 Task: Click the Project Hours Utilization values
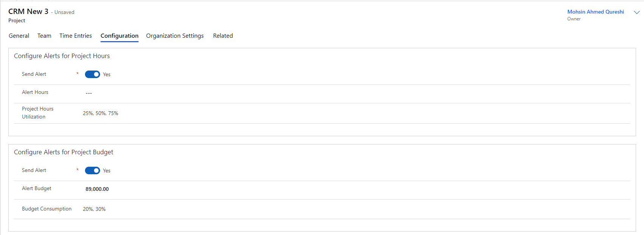pyautogui.click(x=100, y=113)
